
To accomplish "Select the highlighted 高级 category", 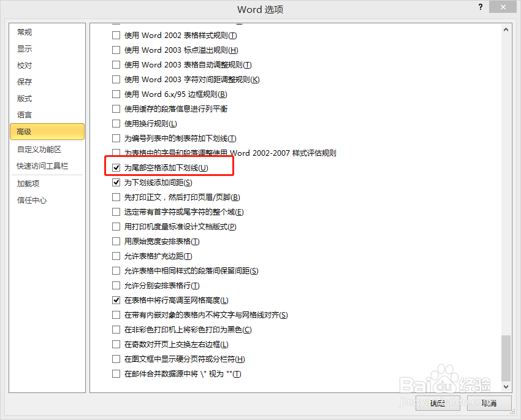I will pyautogui.click(x=47, y=132).
